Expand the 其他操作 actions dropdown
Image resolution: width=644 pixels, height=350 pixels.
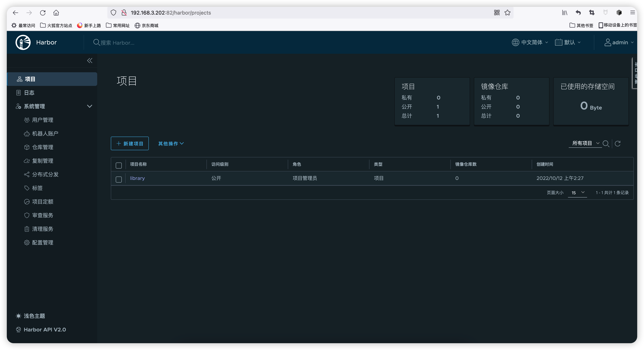point(171,143)
